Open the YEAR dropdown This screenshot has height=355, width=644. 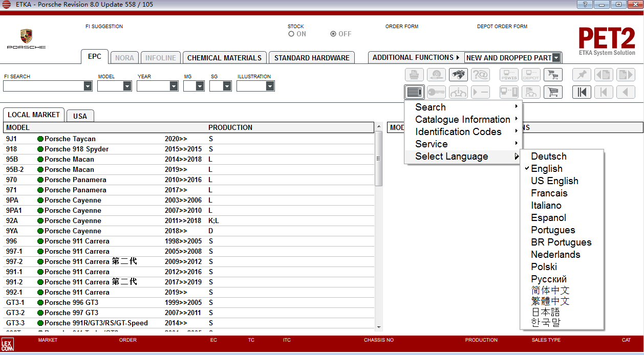156,86
